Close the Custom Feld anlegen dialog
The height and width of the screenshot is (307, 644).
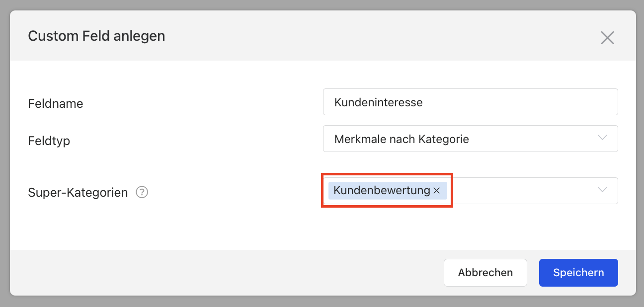pyautogui.click(x=607, y=38)
